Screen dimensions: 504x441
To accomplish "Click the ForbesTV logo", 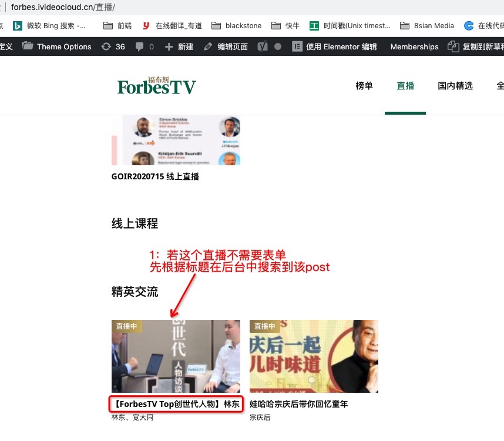I will (156, 86).
